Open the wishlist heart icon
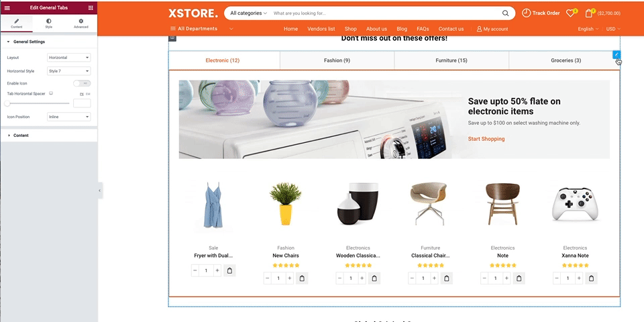The image size is (644, 322). point(570,13)
